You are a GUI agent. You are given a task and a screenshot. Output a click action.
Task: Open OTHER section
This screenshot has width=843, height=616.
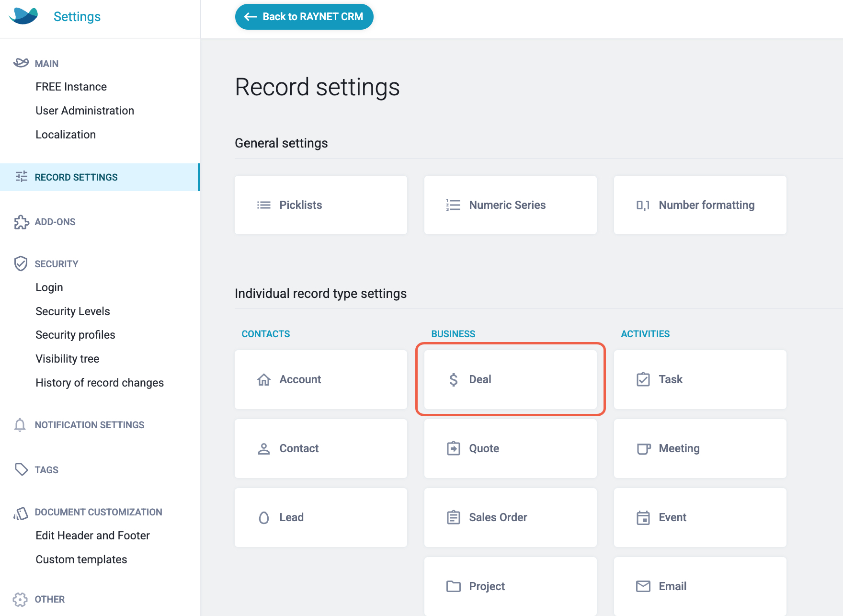pyautogui.click(x=50, y=599)
